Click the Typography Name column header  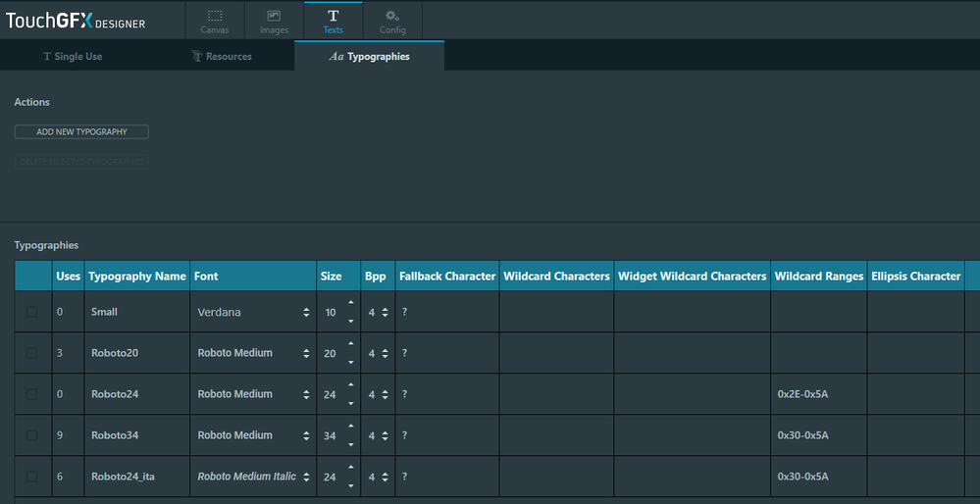137,277
